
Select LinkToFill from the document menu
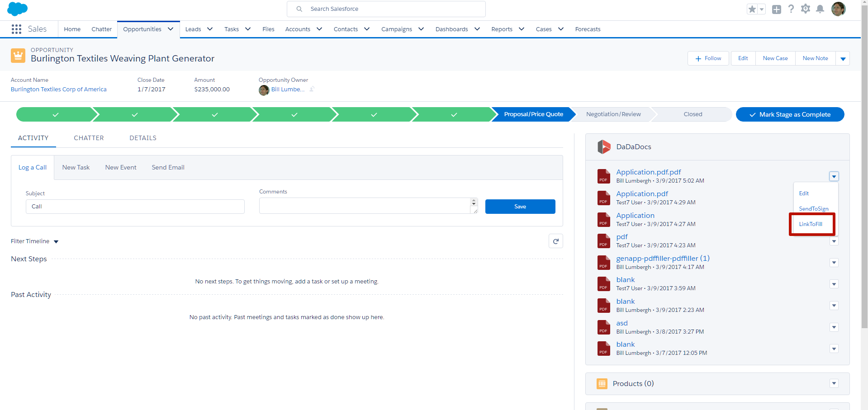(811, 224)
